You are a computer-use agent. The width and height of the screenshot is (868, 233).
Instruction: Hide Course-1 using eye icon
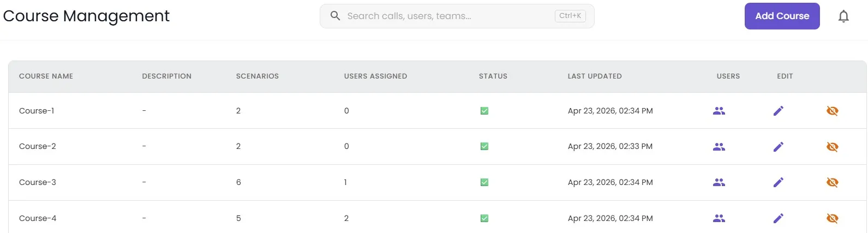point(832,111)
